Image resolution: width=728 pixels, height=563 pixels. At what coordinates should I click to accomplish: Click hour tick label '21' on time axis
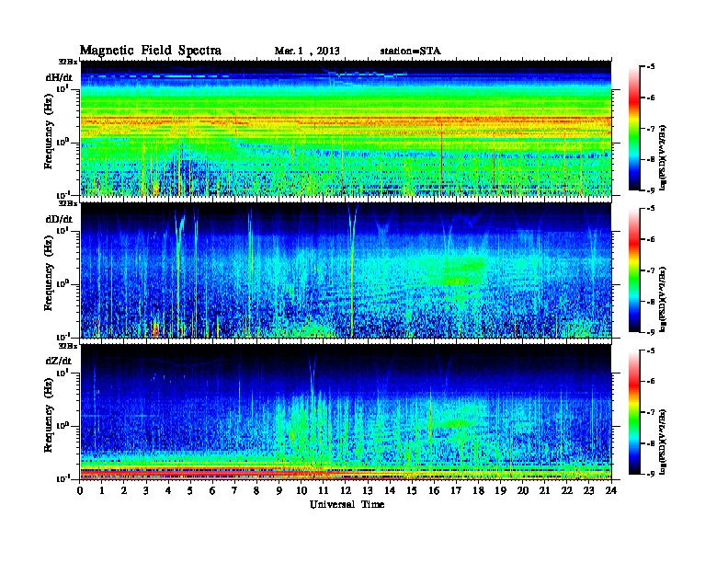[x=544, y=491]
